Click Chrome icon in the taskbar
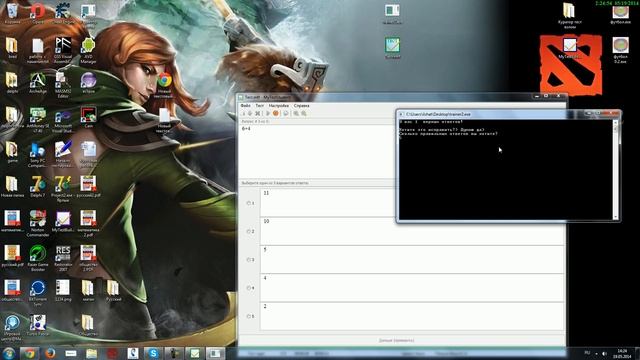This screenshot has width=640, height=360. [x=29, y=353]
